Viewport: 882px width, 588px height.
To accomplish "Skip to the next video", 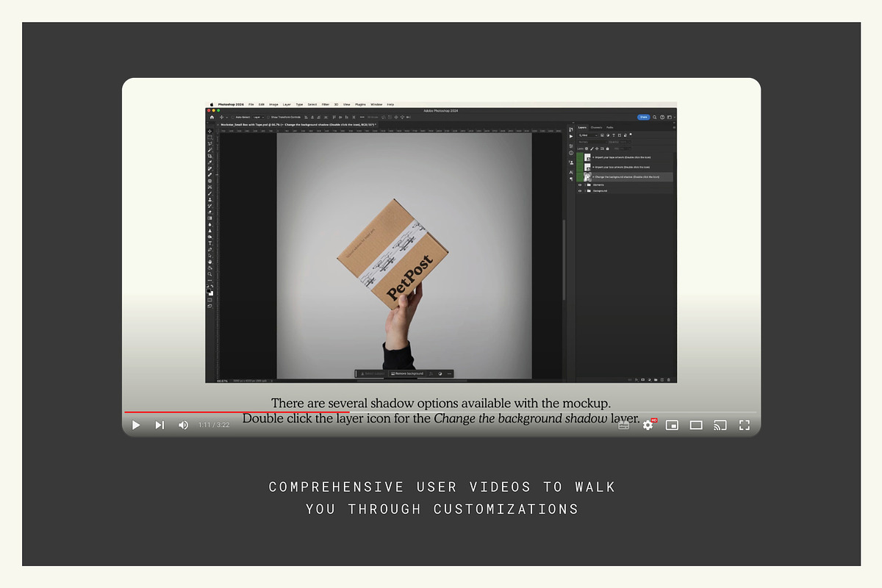I will pos(159,425).
